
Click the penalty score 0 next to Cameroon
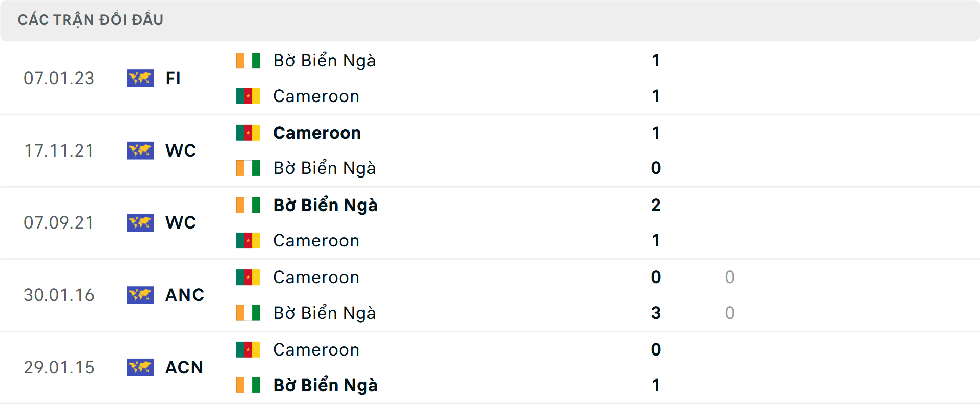[x=729, y=277]
